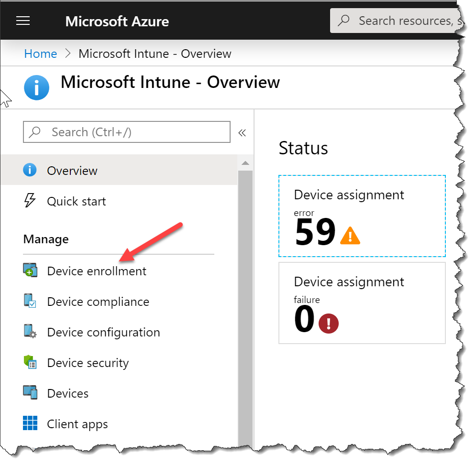The image size is (476, 465).
Task: Go back using the Home breadcrumb link
Action: [40, 54]
